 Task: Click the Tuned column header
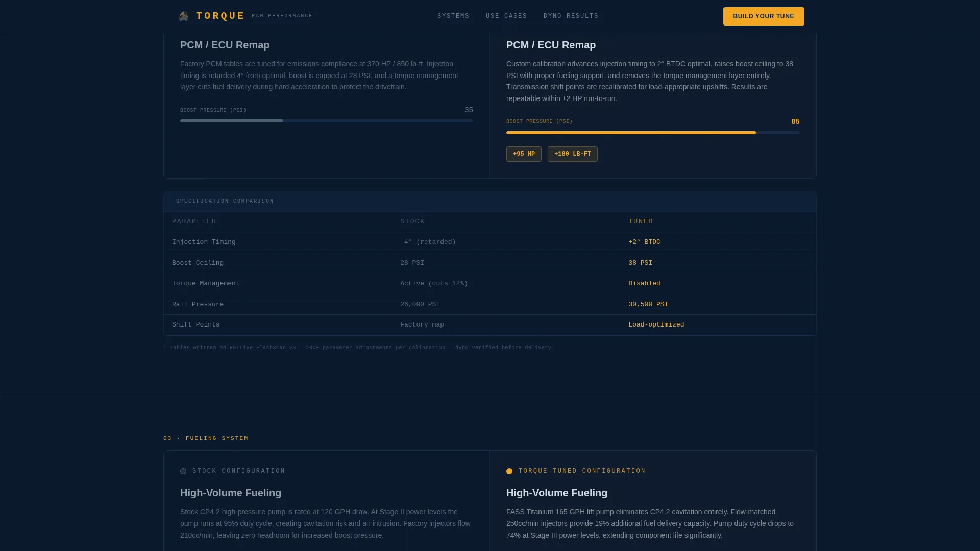(x=641, y=221)
